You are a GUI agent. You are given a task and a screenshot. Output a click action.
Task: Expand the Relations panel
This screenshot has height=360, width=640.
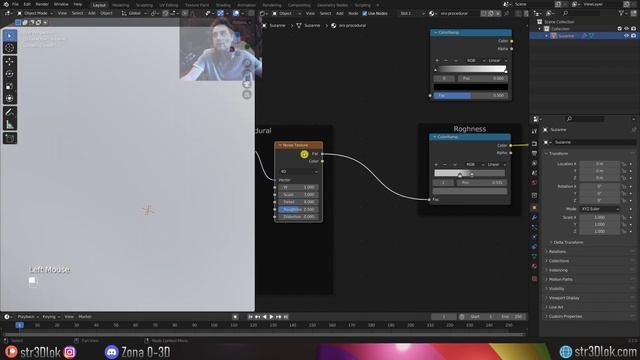pyautogui.click(x=557, y=252)
